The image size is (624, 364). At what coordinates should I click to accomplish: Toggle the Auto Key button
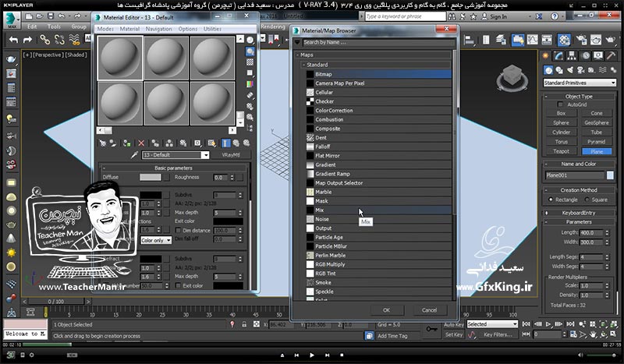click(x=453, y=324)
